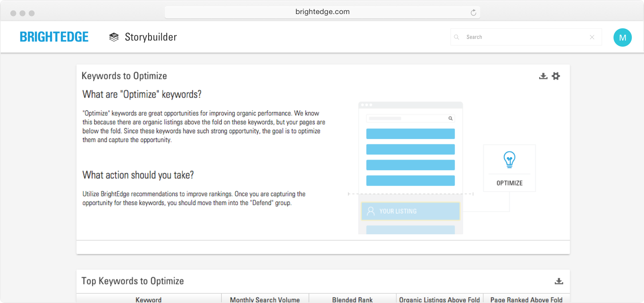Sort by Keyword column header
Image resolution: width=644 pixels, height=303 pixels.
[148, 299]
